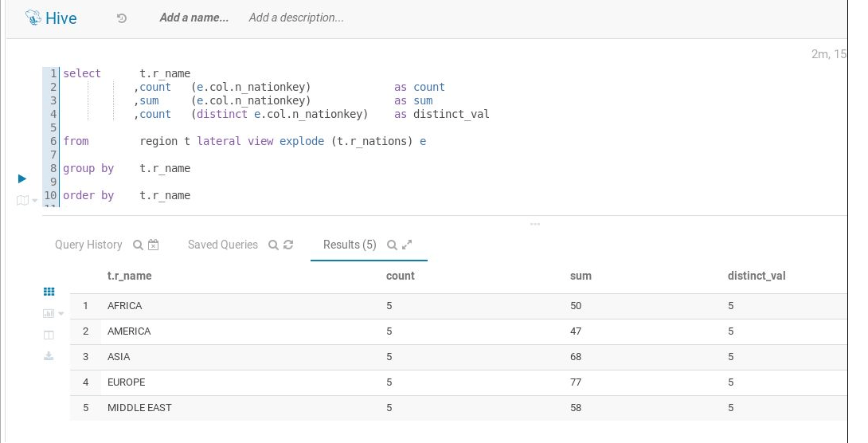Screen dimensions: 868x443
Task: Click sum value 68 in ASIA row
Action: pyautogui.click(x=576, y=357)
